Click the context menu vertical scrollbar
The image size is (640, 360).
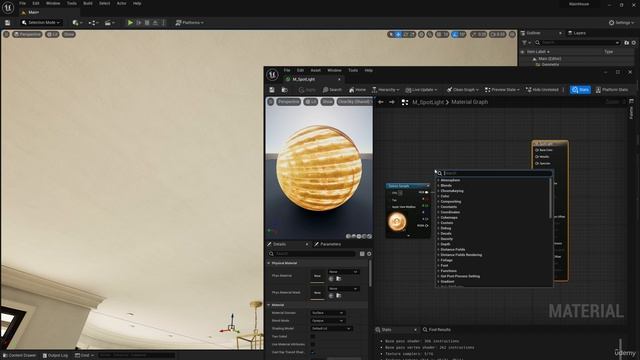click(551, 198)
